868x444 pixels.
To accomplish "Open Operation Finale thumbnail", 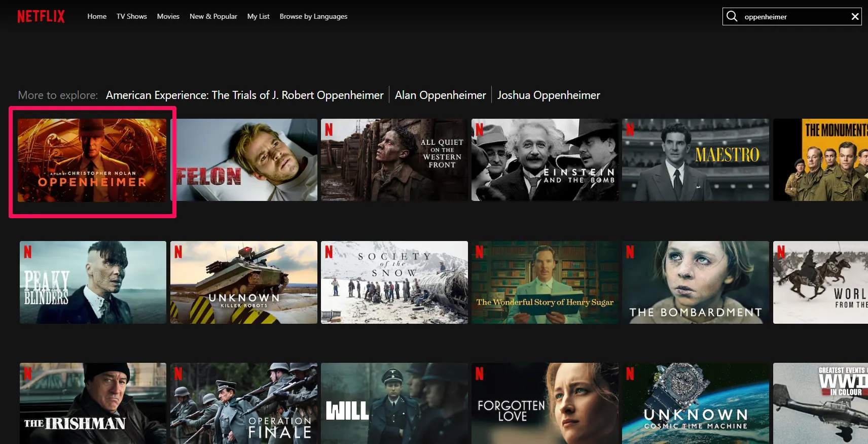I will (244, 403).
